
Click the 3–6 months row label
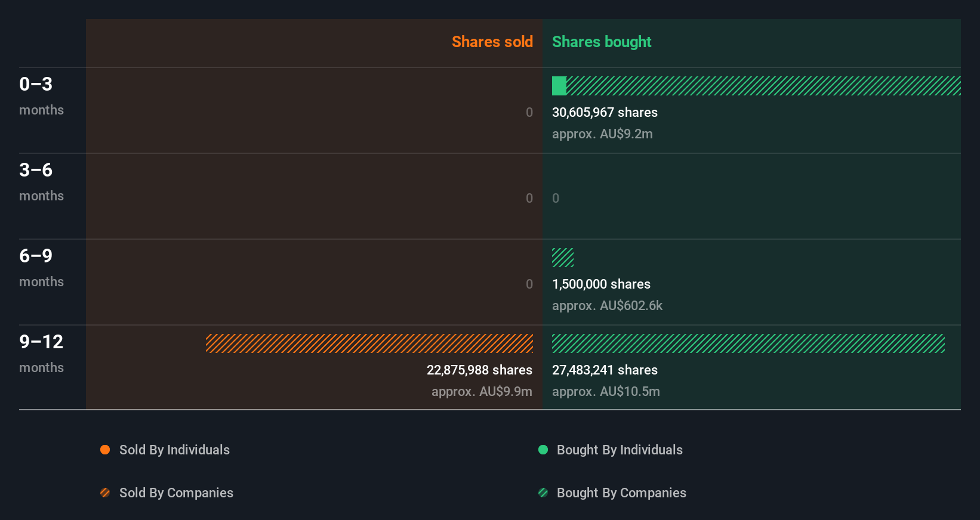click(x=41, y=181)
